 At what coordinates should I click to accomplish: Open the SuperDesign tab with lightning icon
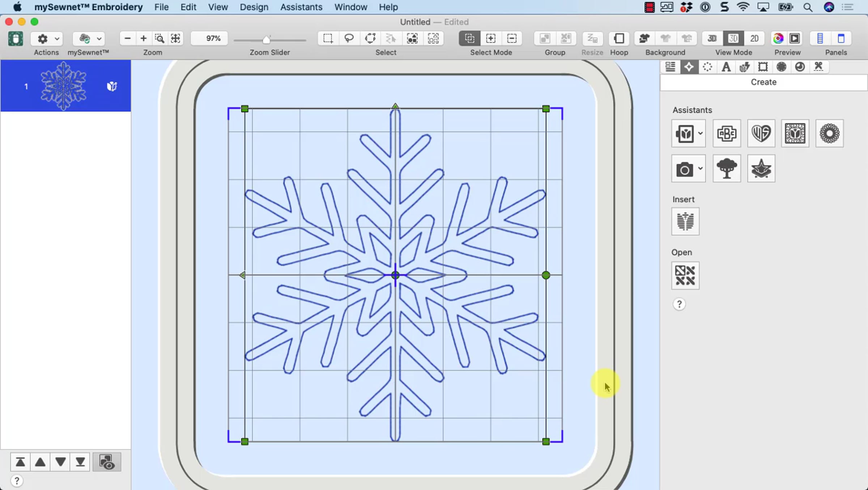744,67
